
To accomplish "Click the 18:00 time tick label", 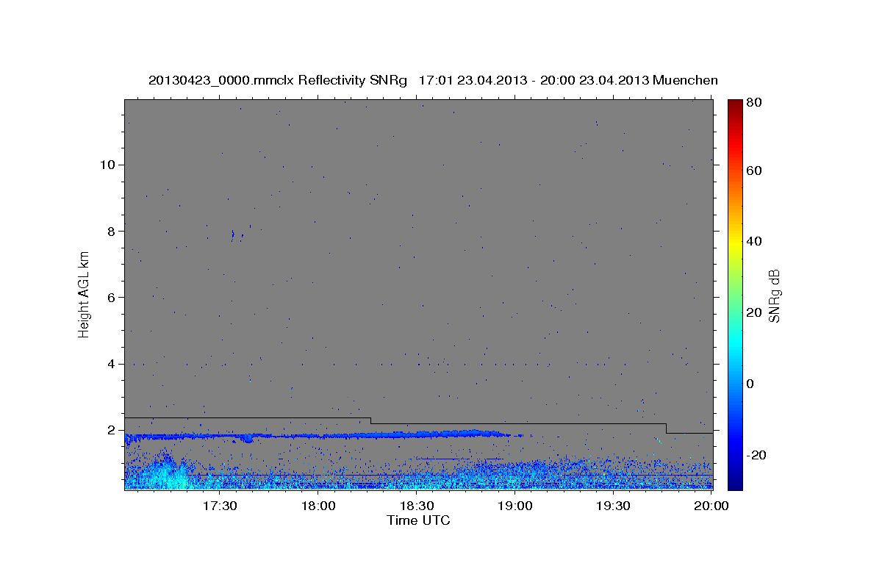I will tap(318, 506).
